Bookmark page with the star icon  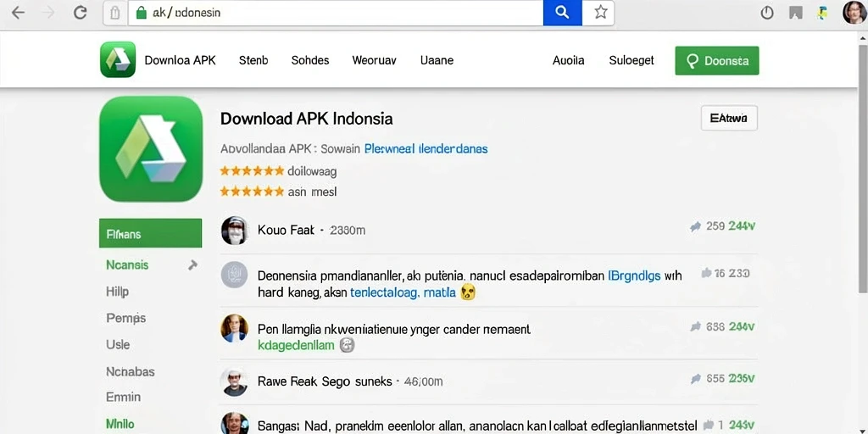tap(601, 13)
